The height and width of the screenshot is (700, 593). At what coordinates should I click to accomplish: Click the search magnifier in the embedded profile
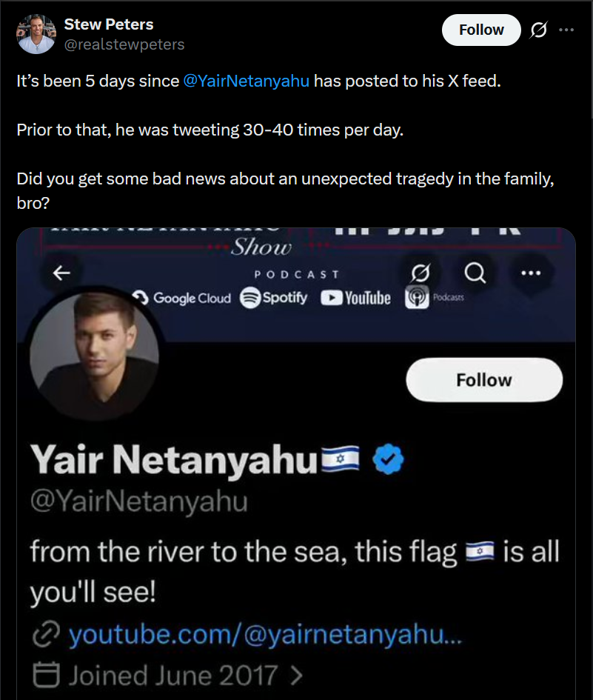(x=475, y=273)
